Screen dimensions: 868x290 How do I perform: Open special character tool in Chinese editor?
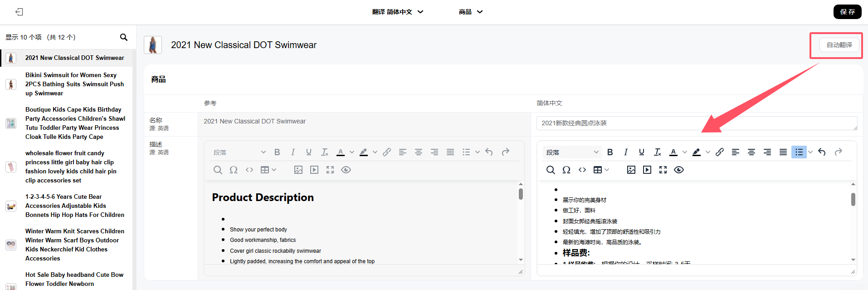566,170
